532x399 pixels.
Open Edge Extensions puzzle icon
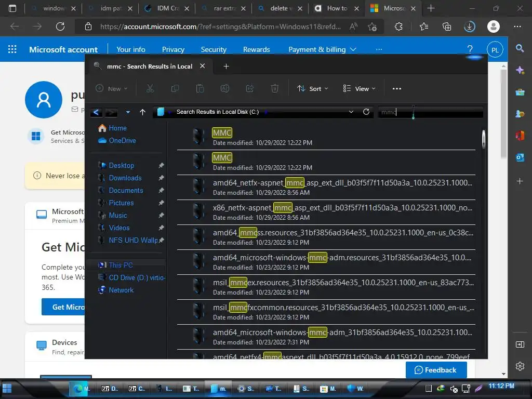(x=398, y=26)
